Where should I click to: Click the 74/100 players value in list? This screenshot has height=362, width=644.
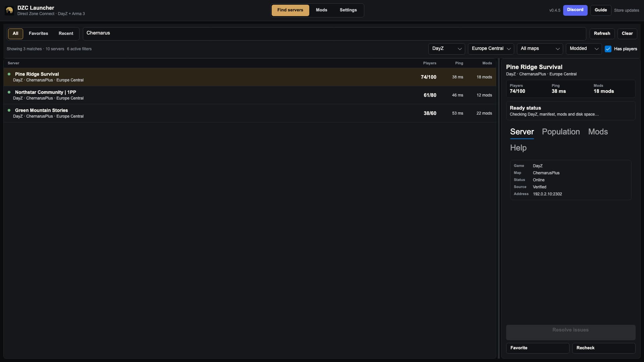pyautogui.click(x=429, y=77)
